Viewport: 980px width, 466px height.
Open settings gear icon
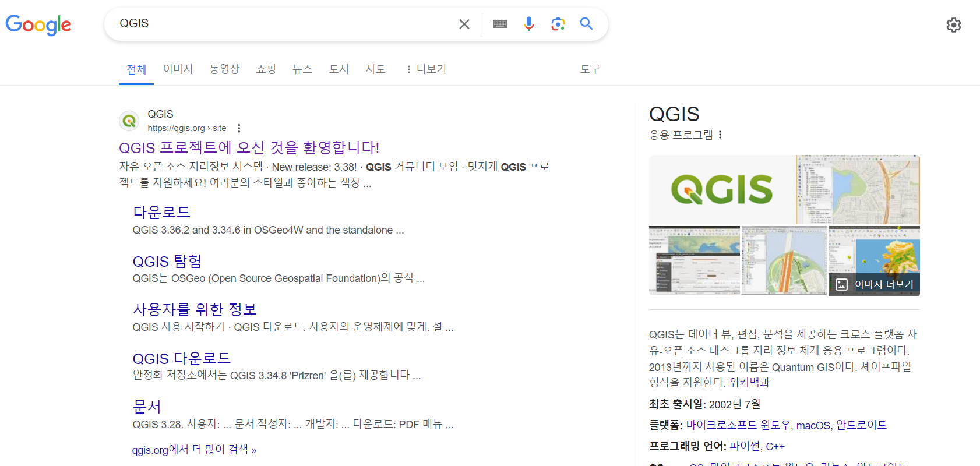(x=954, y=25)
